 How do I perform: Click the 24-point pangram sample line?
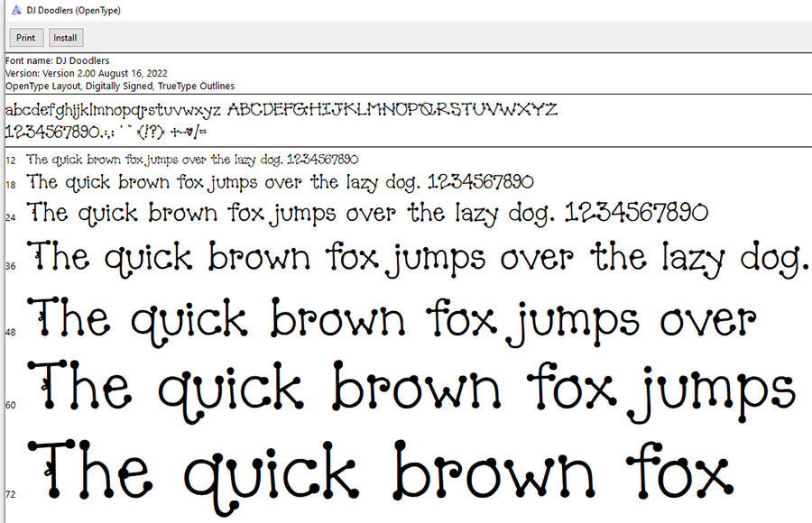pyautogui.click(x=367, y=214)
